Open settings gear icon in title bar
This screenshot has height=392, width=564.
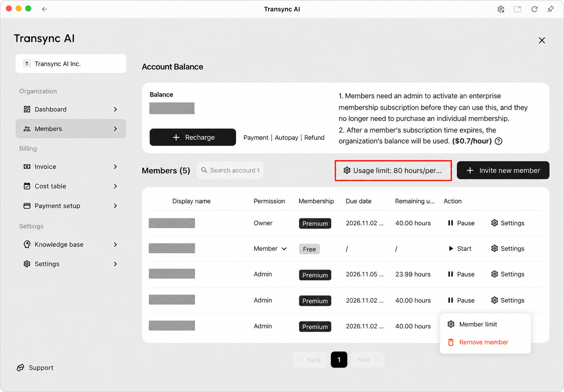tap(501, 9)
